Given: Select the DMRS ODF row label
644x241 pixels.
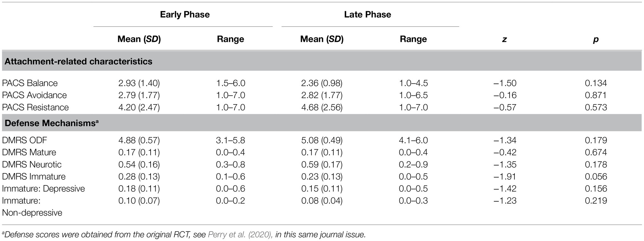Looking at the screenshot, I should pos(25,140).
